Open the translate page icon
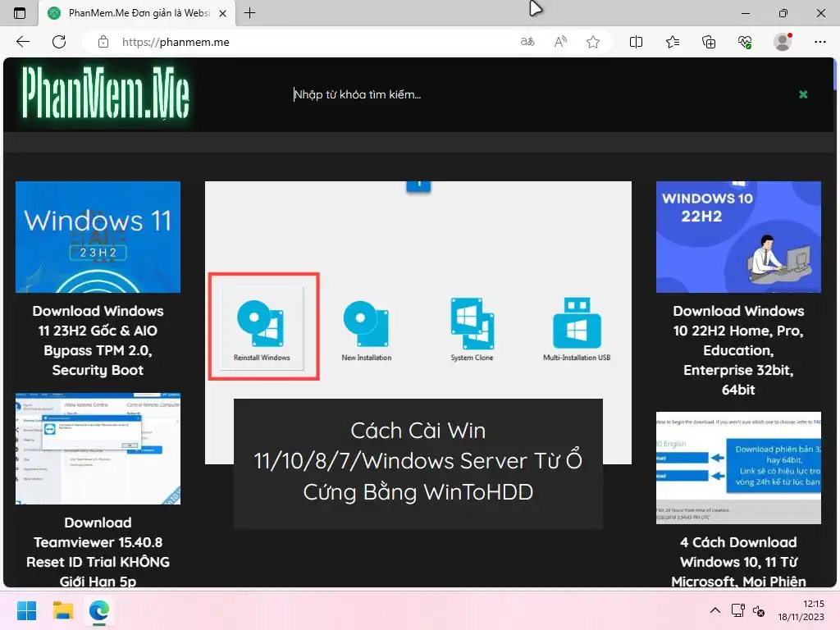840x630 pixels. click(527, 42)
